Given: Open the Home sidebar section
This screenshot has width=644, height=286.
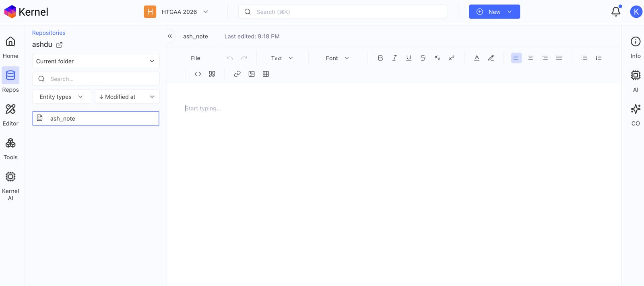Looking at the screenshot, I should pyautogui.click(x=10, y=47).
